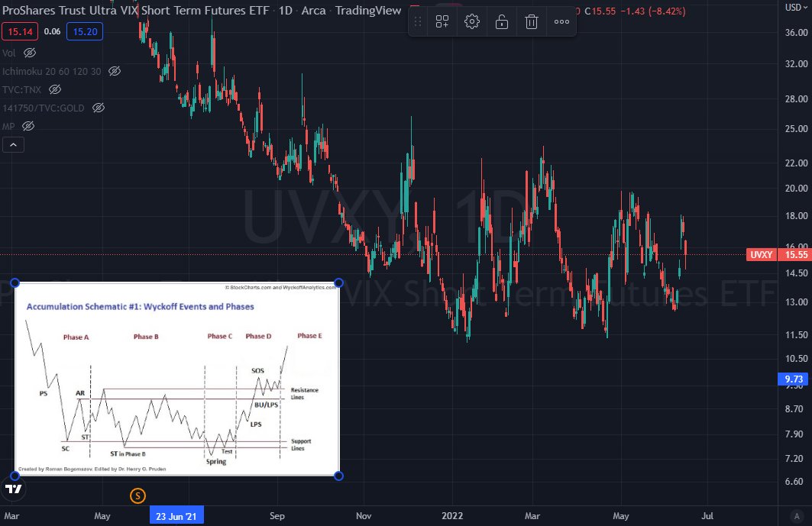Viewport: 812px width, 526px height.
Task: Click the split event S marker
Action: tap(137, 496)
